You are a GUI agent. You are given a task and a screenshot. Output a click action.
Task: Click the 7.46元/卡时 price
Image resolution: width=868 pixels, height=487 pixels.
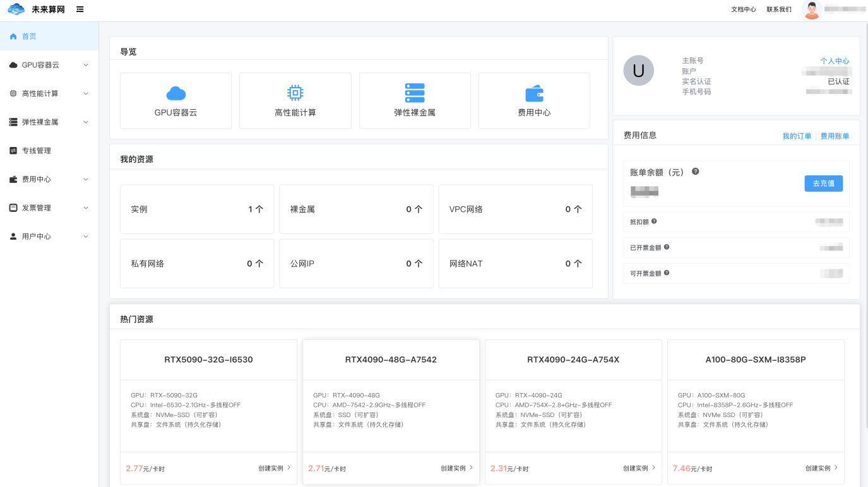click(x=693, y=469)
